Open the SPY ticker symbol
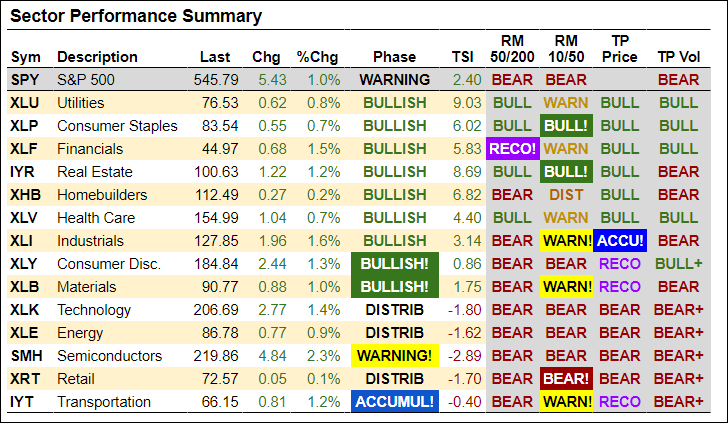 click(x=25, y=79)
